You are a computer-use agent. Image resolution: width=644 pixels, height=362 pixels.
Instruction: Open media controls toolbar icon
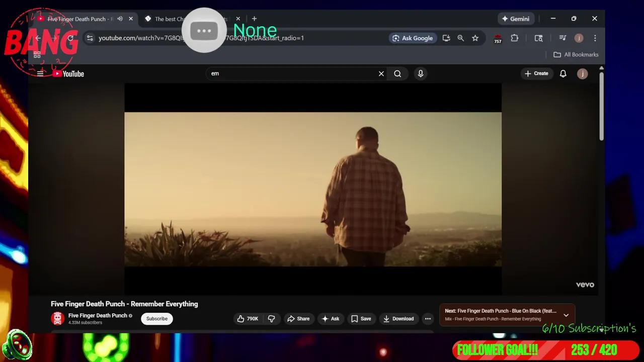pos(562,38)
